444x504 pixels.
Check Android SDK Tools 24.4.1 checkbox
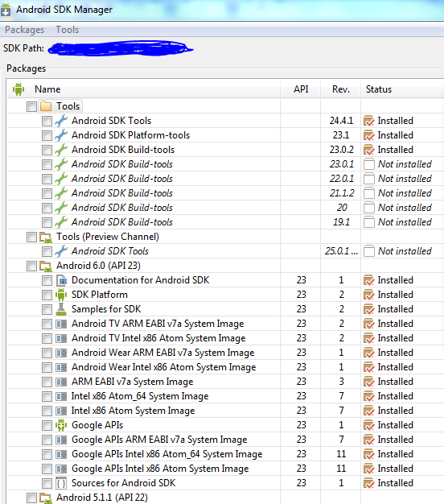47,122
